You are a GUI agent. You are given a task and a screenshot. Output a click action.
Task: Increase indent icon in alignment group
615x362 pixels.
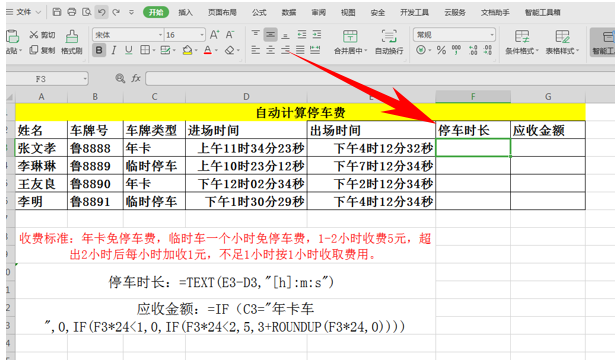tap(317, 35)
